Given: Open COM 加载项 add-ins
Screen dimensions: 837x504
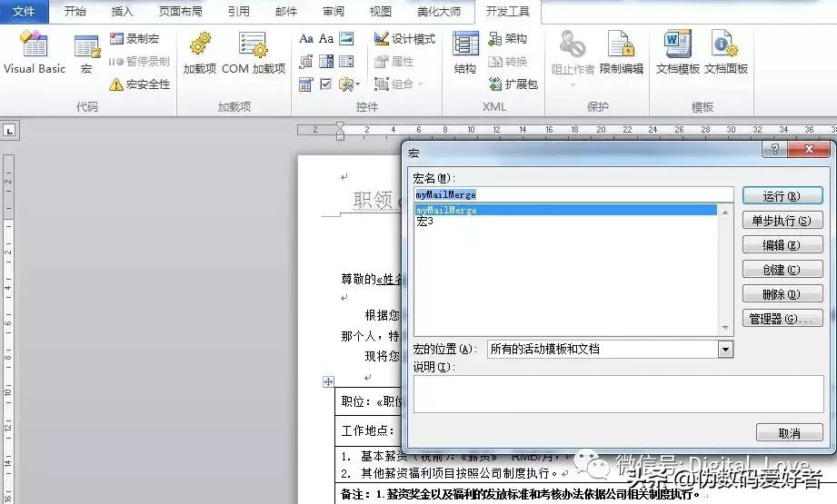Looking at the screenshot, I should pos(254,53).
